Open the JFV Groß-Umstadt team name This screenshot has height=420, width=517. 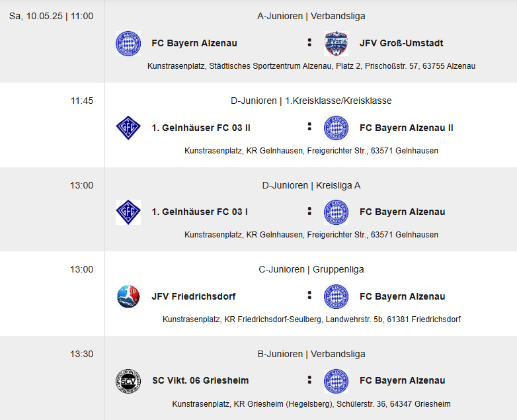coord(401,43)
